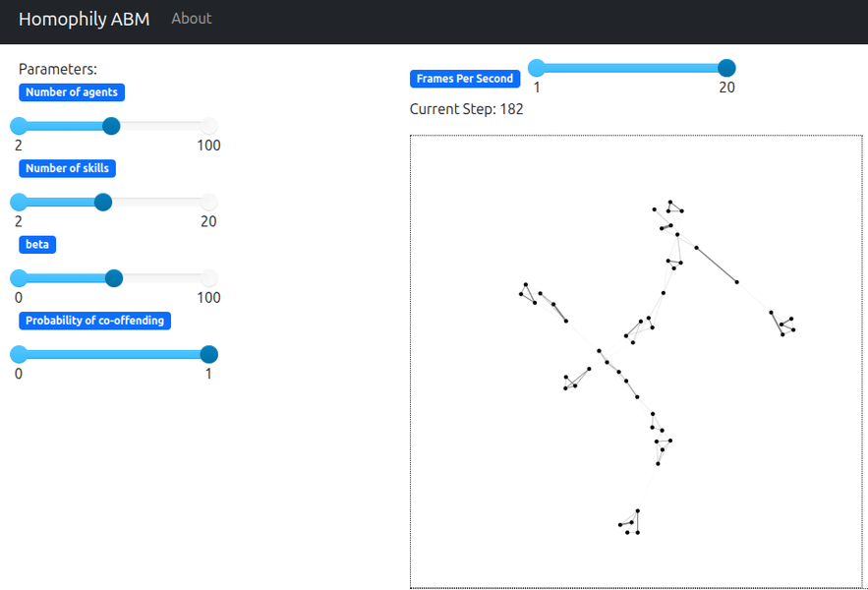Click minimum end of Frames Per Second slider
Viewport: 868px width, 590px height.
coord(537,68)
